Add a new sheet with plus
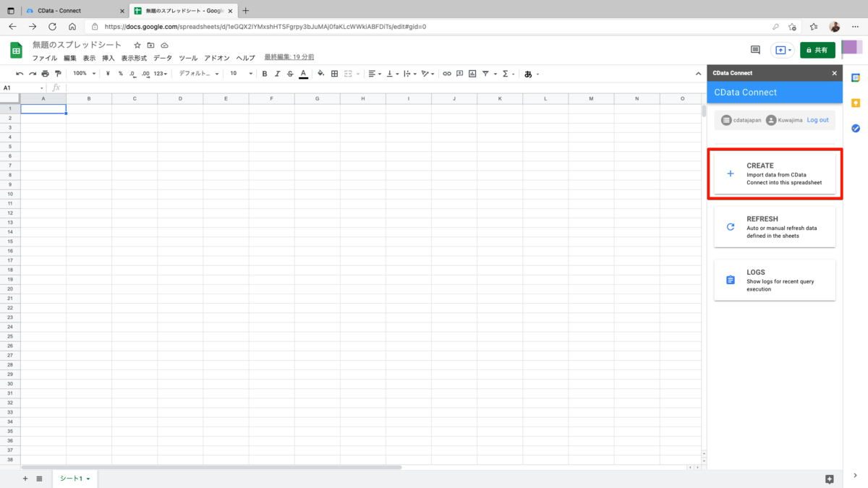The width and height of the screenshot is (868, 488). coord(25,479)
